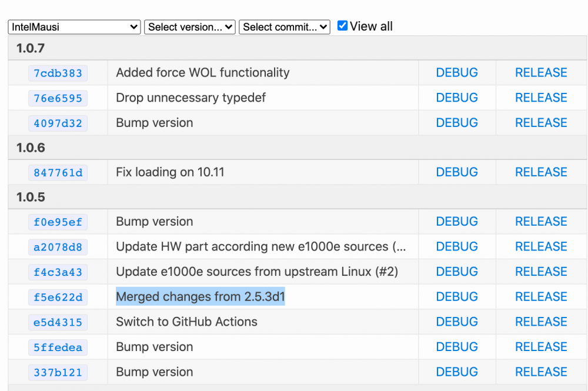Download DEBUG build for Merged changes from 2.5.3d1
This screenshot has width=588, height=391.
tap(457, 297)
